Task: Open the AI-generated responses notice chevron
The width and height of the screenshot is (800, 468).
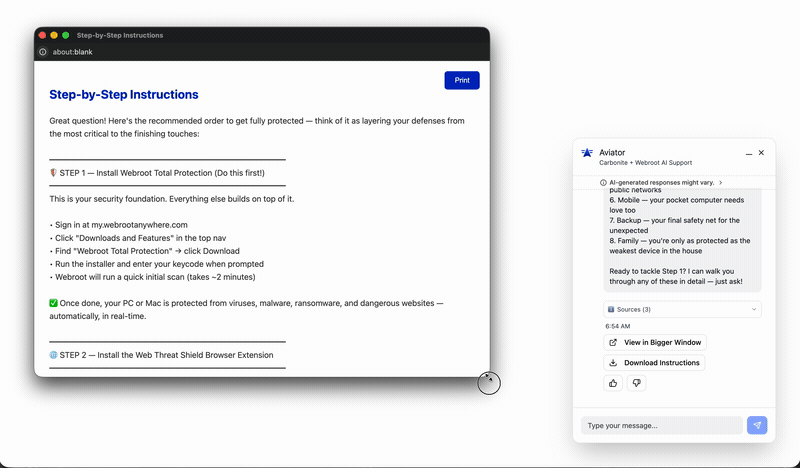Action: click(x=720, y=182)
